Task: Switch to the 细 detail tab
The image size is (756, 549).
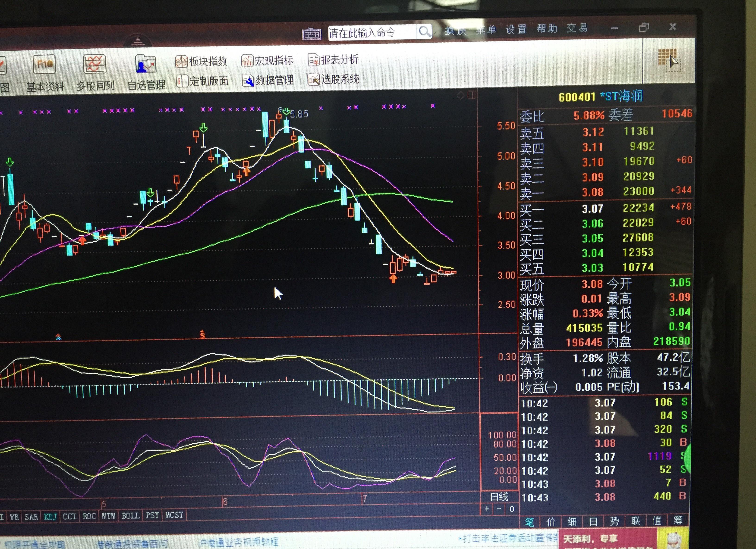Action: click(x=572, y=521)
